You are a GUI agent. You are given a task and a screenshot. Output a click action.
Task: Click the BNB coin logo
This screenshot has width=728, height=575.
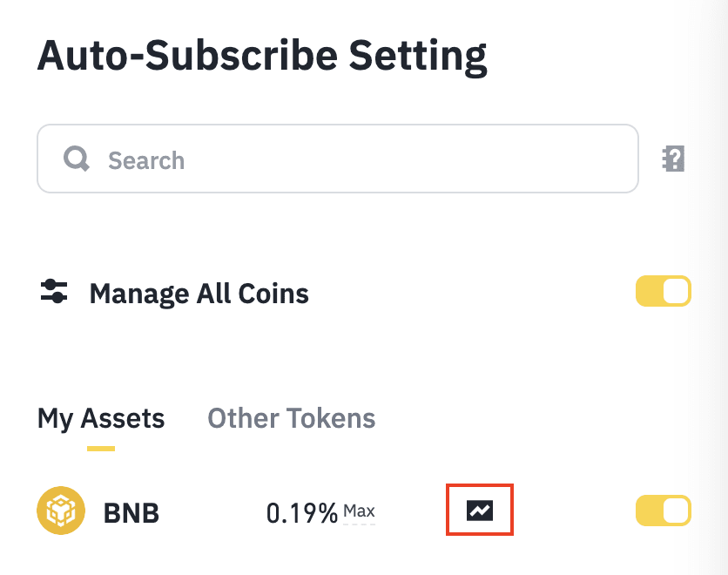point(60,511)
